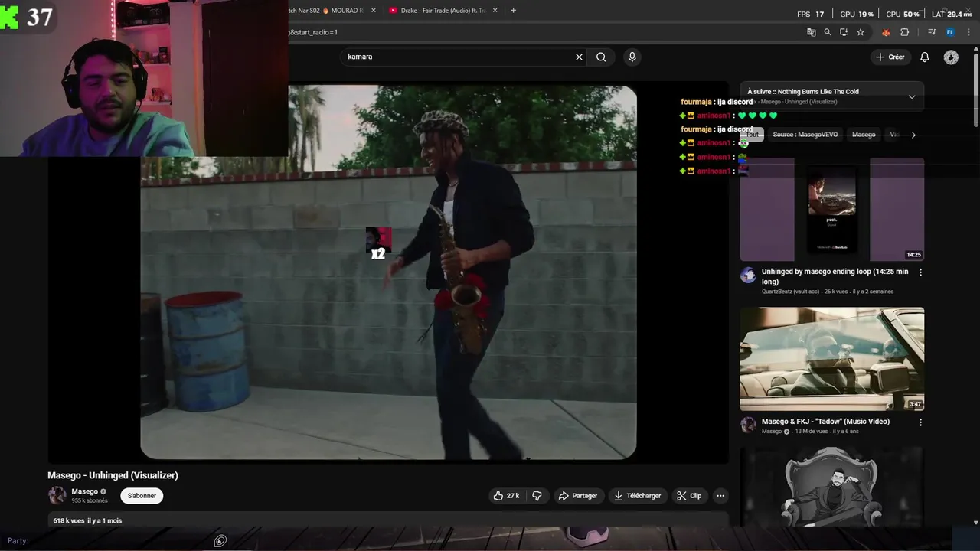Open the armchair illustration video thumbnail
Image resolution: width=980 pixels, height=551 pixels.
coord(832,487)
